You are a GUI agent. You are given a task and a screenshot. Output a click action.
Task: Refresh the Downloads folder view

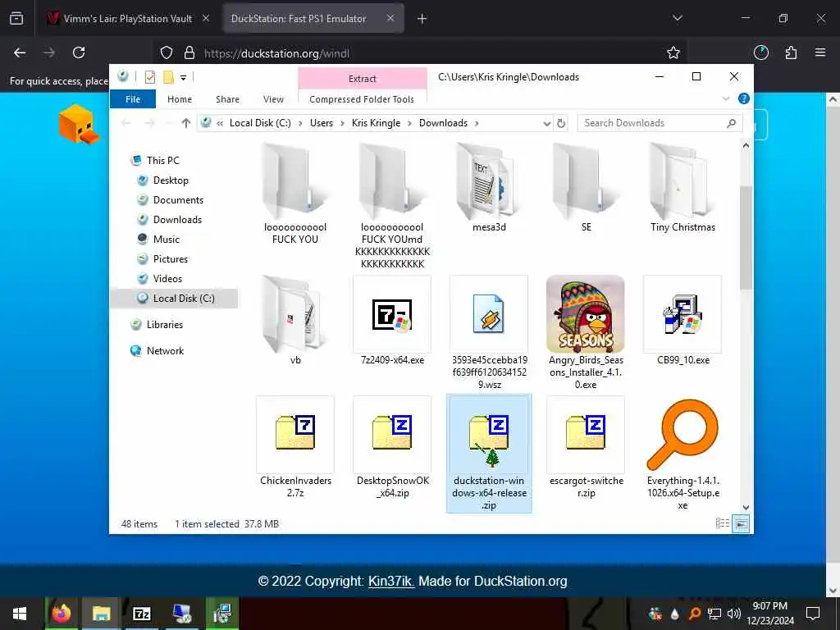[x=561, y=123]
